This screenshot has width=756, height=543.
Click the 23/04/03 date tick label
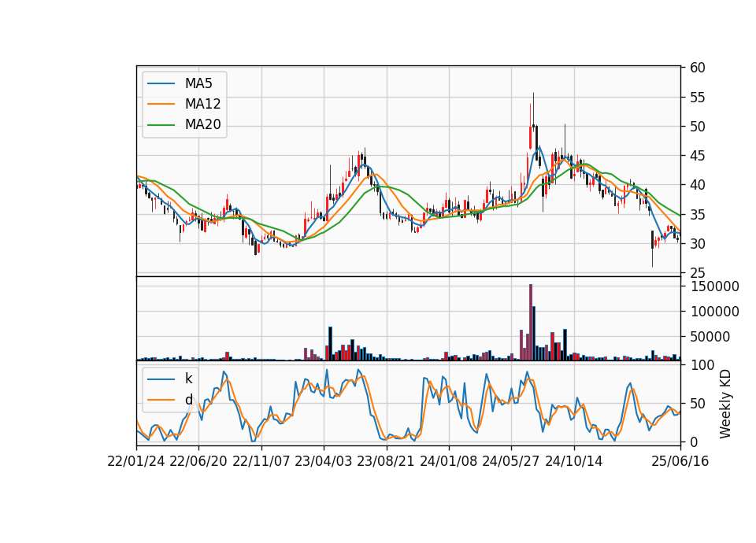pyautogui.click(x=324, y=462)
